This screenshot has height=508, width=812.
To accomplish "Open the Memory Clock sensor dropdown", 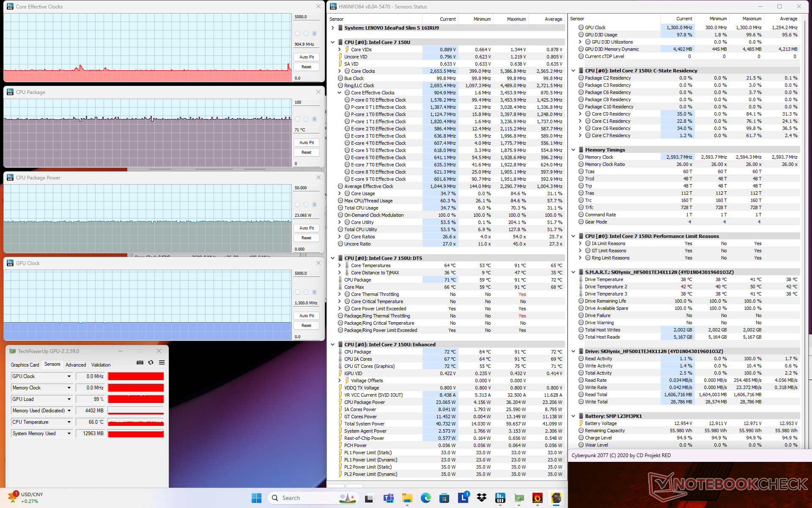I will (69, 388).
